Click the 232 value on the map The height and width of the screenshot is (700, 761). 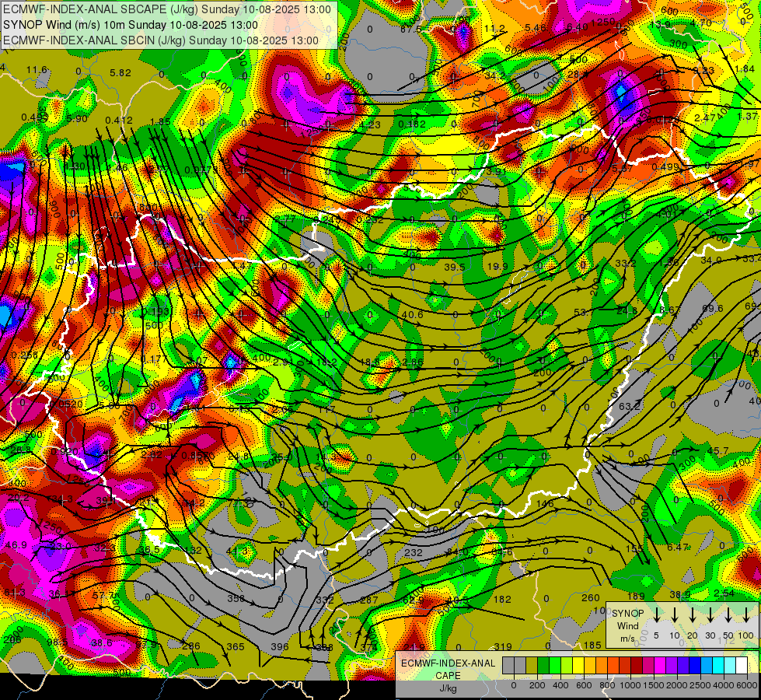413,552
